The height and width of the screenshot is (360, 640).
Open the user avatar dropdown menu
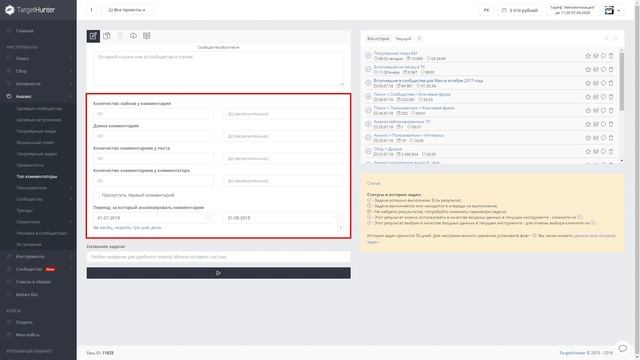pos(612,10)
